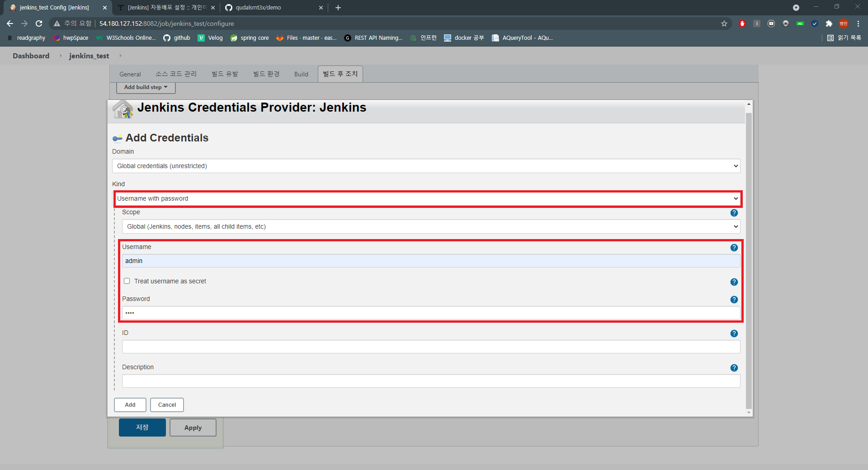Open help for the Password field
This screenshot has height=470, width=868.
pyautogui.click(x=734, y=300)
